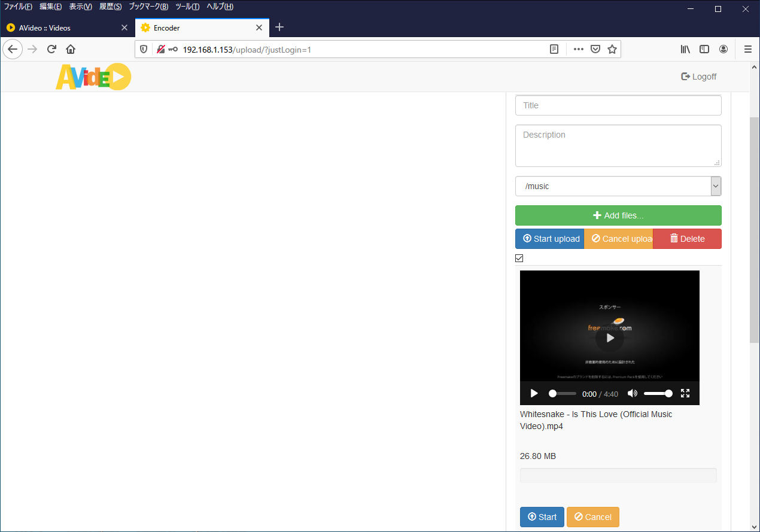Image resolution: width=760 pixels, height=532 pixels.
Task: Adjust the player's volume slider
Action: point(658,393)
